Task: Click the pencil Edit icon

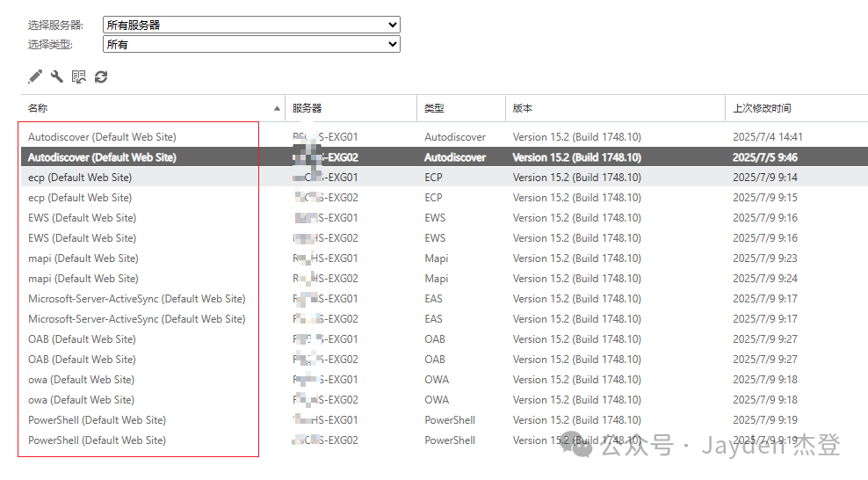Action: 35,77
